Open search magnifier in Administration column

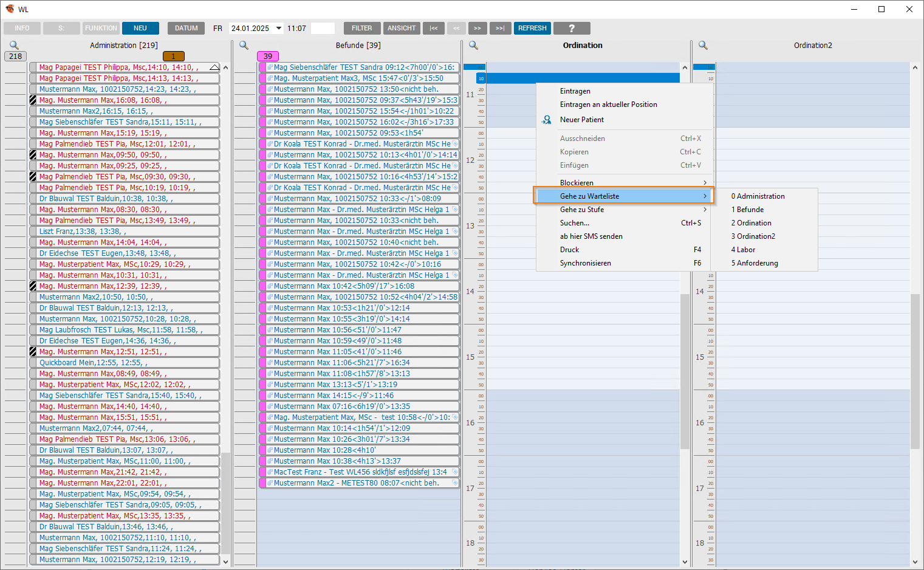point(14,46)
